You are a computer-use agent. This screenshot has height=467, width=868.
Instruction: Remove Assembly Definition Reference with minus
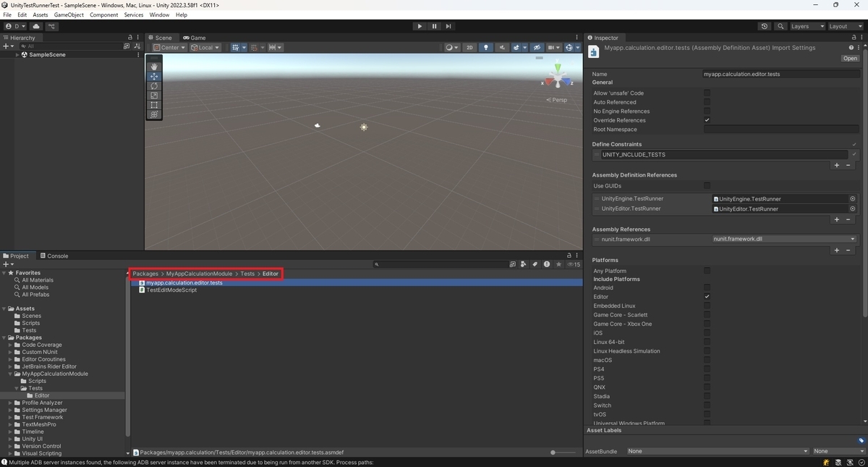848,219
